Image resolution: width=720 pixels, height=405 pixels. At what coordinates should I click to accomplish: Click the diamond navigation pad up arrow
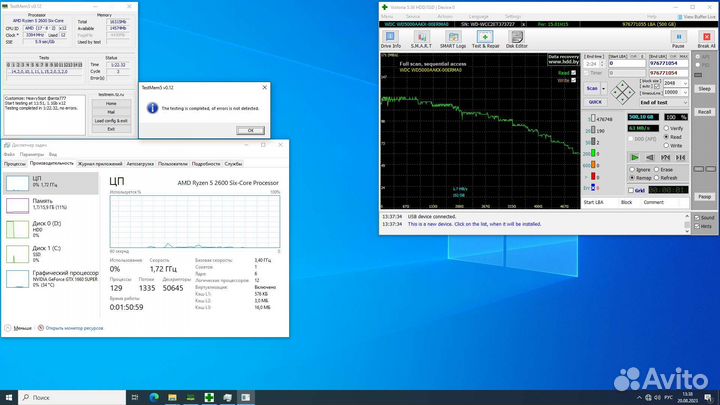[x=622, y=85]
